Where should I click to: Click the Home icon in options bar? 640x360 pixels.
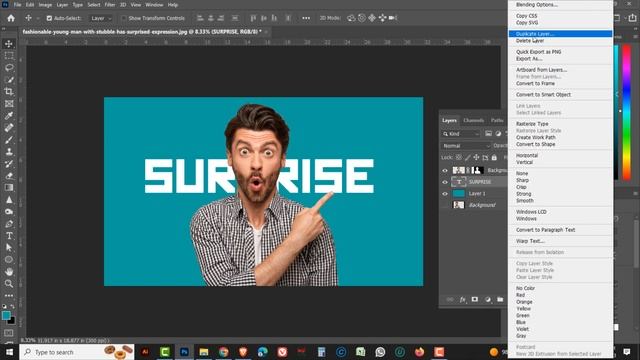click(11, 18)
